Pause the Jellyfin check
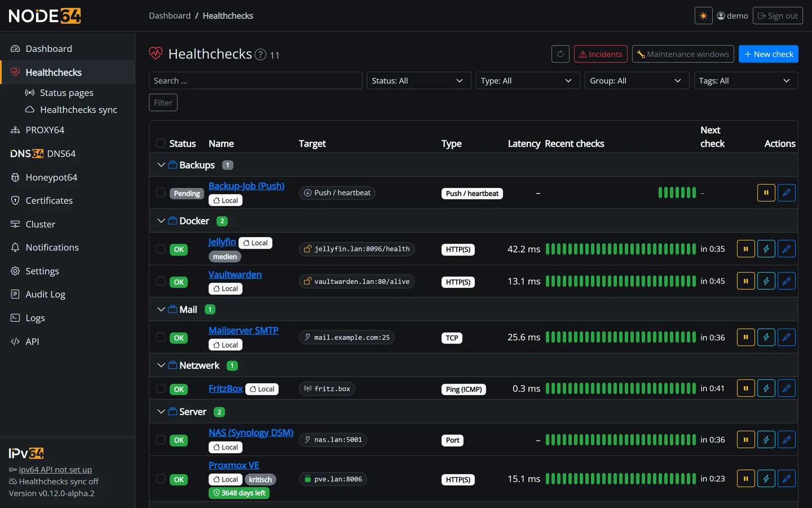Screen dimensions: 812x508 (x=746, y=249)
